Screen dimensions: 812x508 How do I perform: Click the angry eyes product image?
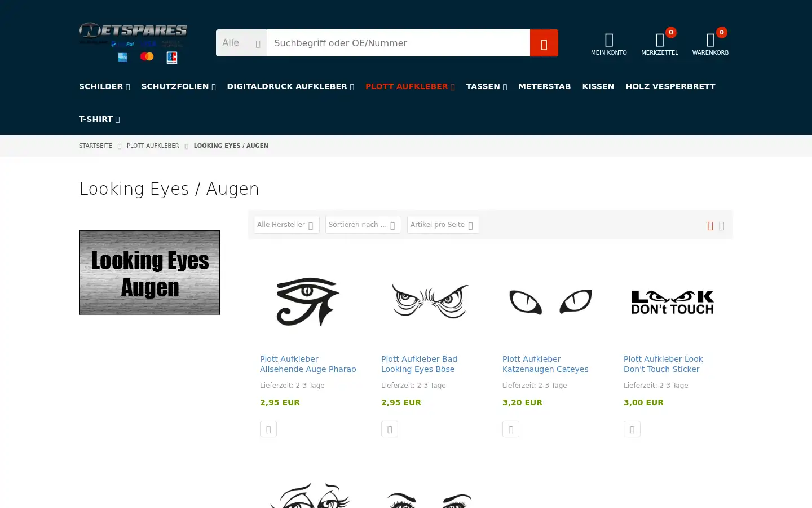point(430,301)
